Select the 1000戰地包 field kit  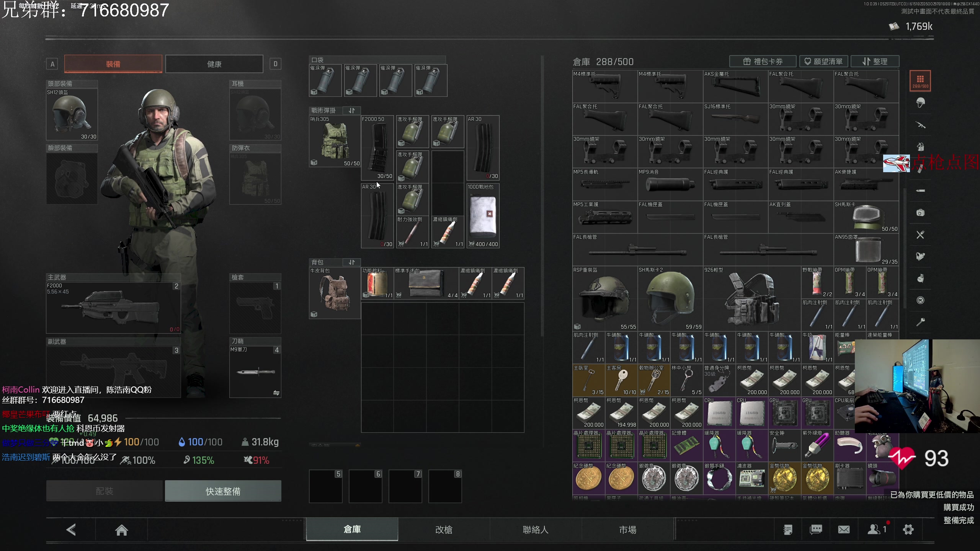coord(483,216)
